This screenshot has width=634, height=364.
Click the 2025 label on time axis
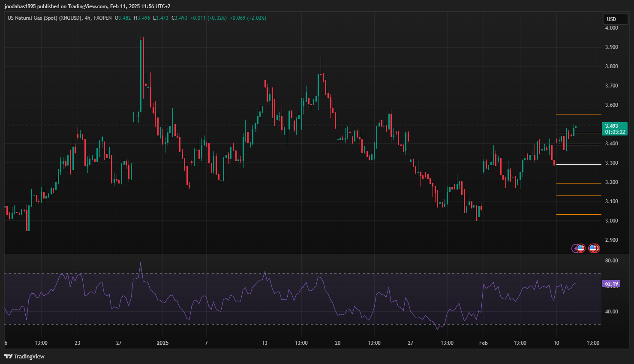[162, 343]
